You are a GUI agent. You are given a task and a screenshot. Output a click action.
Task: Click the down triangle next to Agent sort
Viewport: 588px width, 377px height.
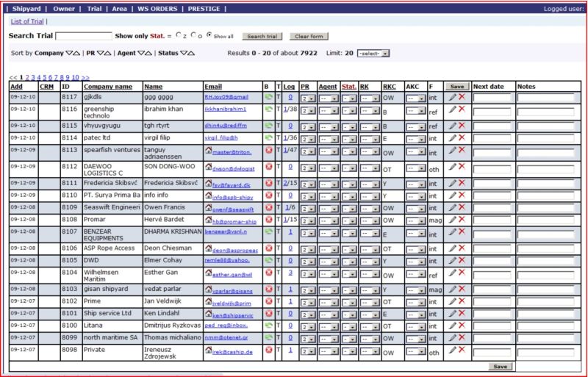click(x=141, y=53)
